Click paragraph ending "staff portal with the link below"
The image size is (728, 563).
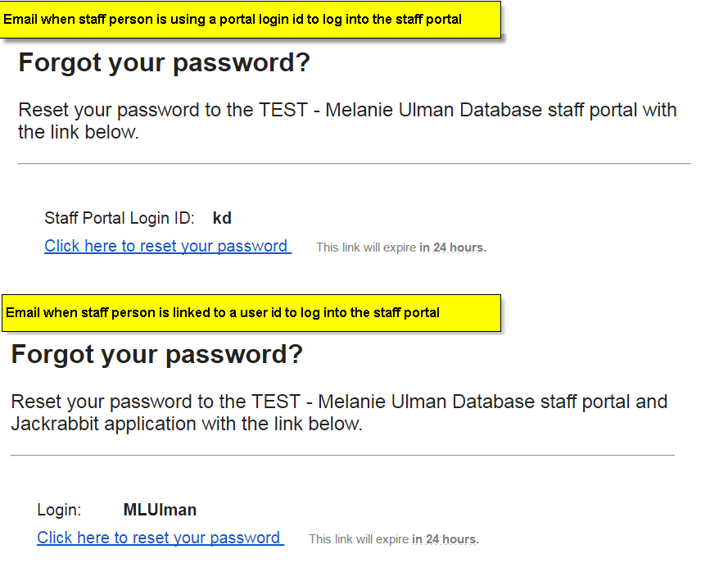[x=347, y=120]
